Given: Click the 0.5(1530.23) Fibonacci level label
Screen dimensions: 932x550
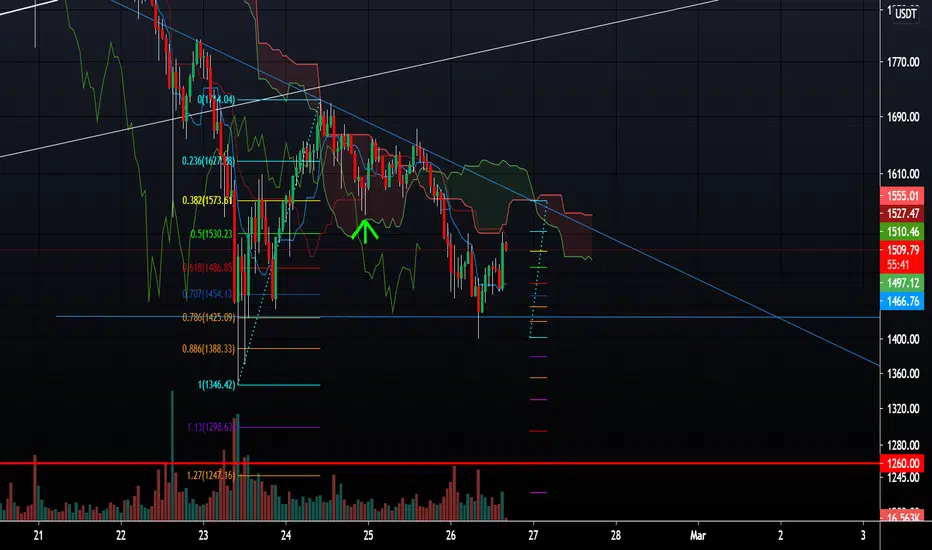Looking at the screenshot, I should [212, 234].
